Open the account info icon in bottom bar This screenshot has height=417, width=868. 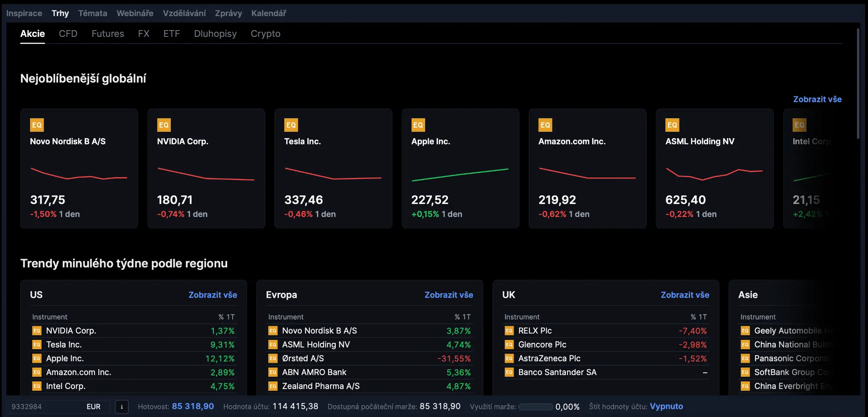pos(122,407)
